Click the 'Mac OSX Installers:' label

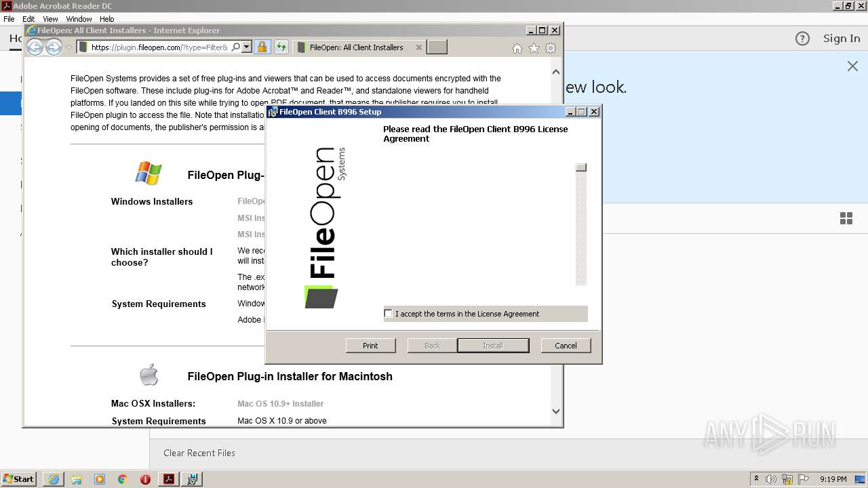153,404
